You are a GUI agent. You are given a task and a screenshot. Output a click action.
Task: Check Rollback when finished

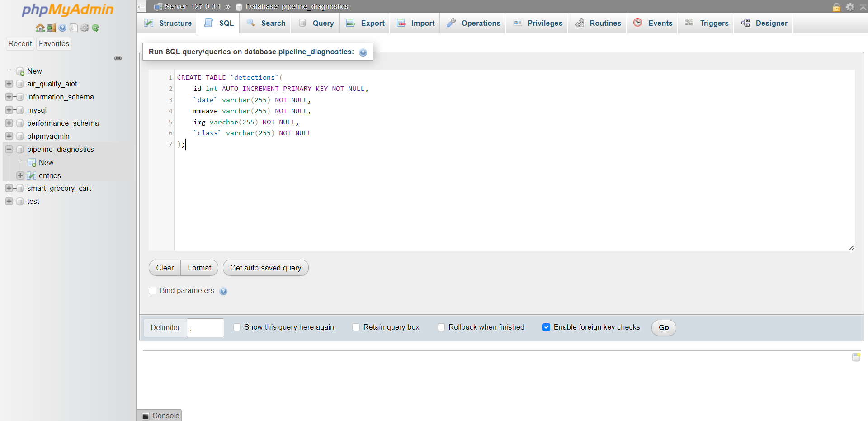441,327
